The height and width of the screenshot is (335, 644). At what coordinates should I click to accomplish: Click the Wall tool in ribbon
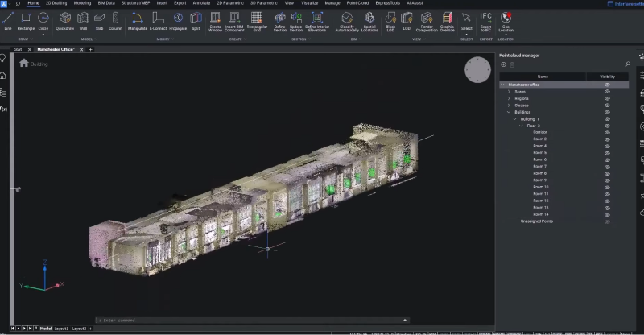83,19
